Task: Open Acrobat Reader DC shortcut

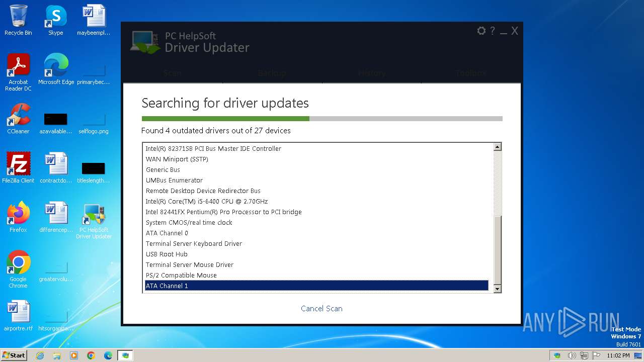Action: (x=18, y=72)
